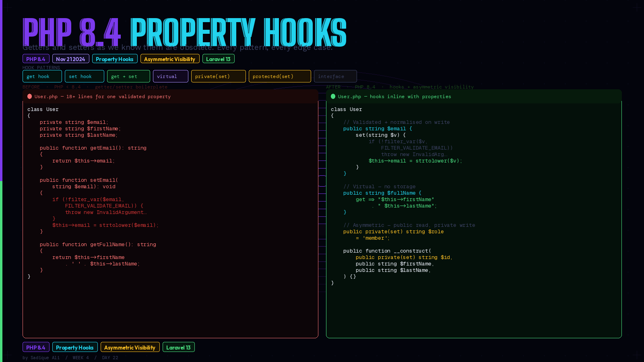
Task: Click the green dot on the hooks panel
Action: (x=332, y=97)
